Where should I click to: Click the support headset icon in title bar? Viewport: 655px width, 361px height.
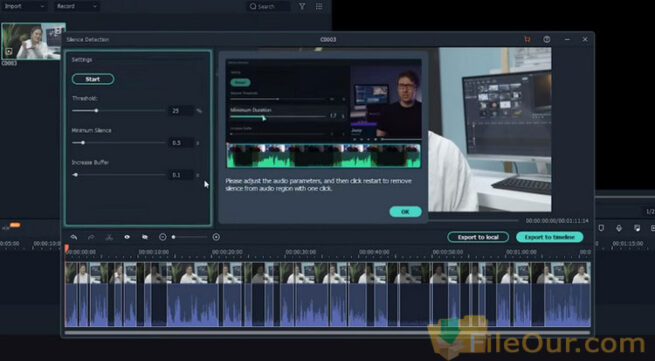pyautogui.click(x=546, y=39)
